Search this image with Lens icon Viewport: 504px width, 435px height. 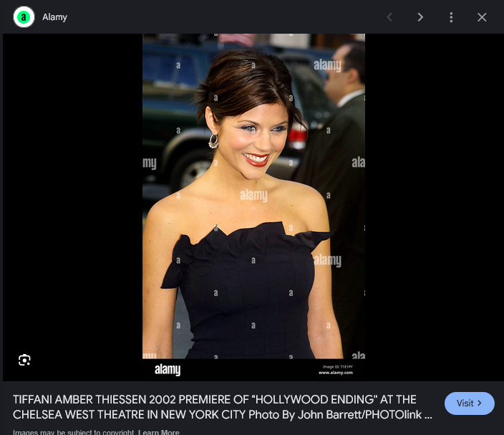pos(24,360)
